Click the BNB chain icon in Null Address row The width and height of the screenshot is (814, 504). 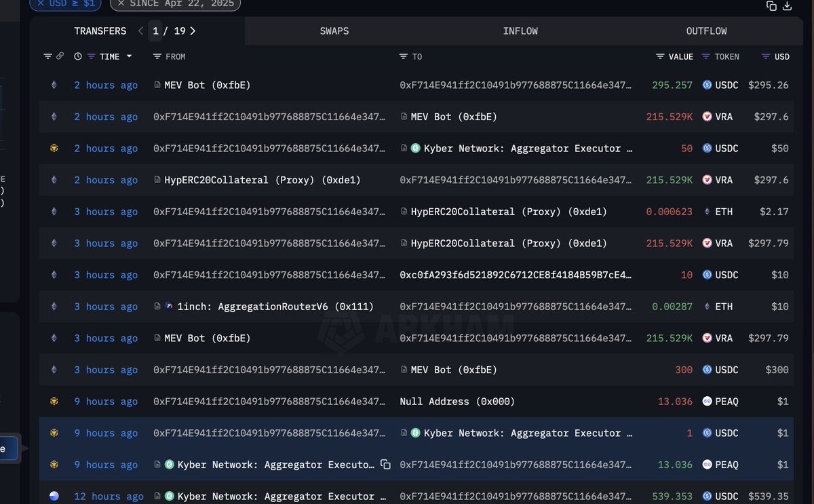(x=54, y=402)
